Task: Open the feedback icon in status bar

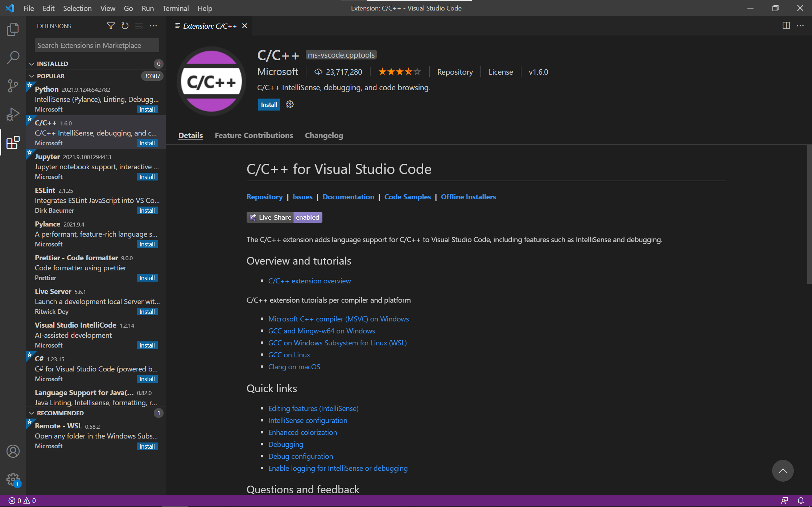Action: click(x=784, y=500)
